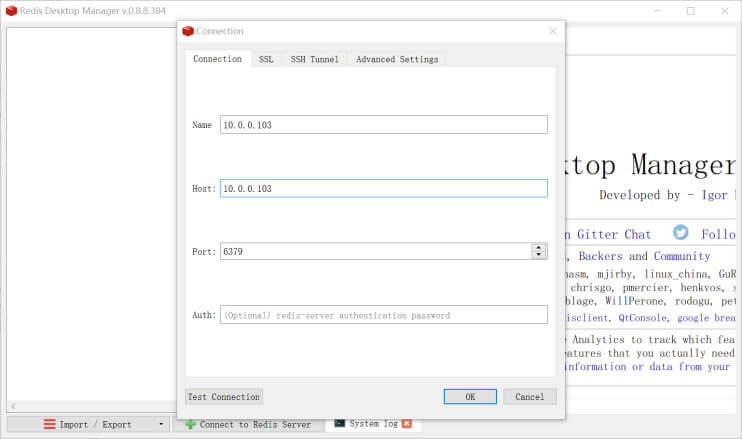The image size is (742, 439).
Task: Confirm the dialog with OK
Action: (x=470, y=396)
